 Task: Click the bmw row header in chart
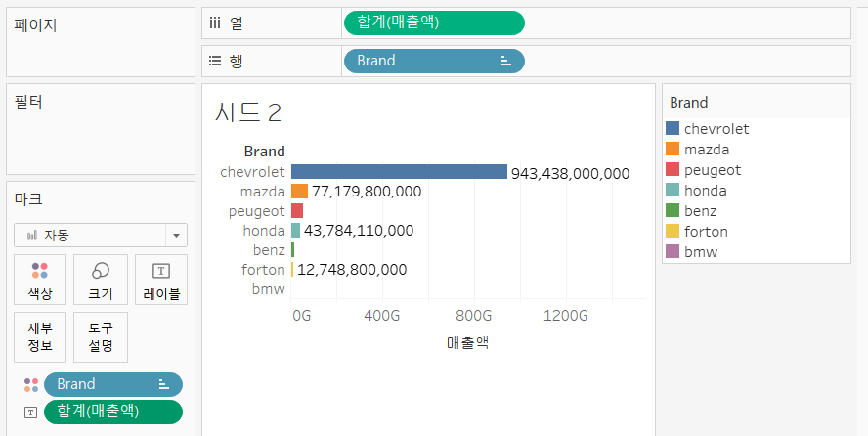pyautogui.click(x=269, y=288)
